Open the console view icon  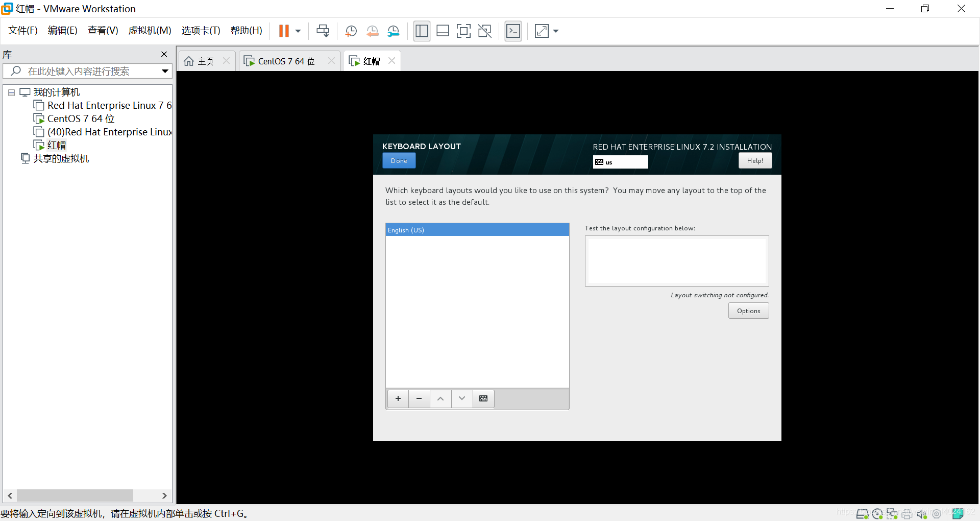[513, 31]
